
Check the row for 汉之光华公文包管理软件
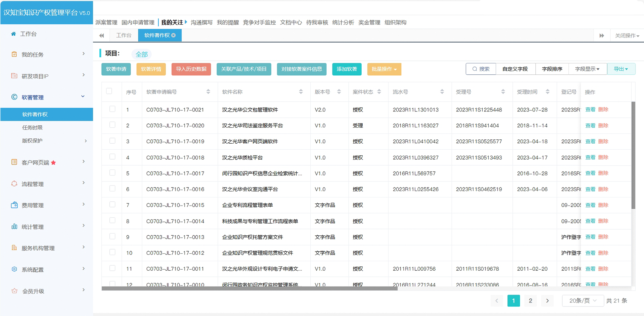pyautogui.click(x=112, y=109)
